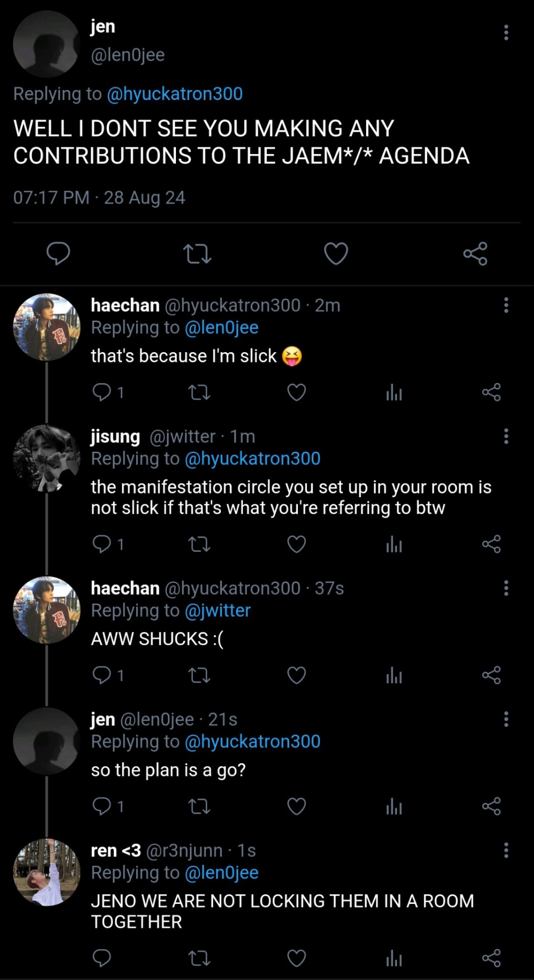Open options menu on ren's reply
Screen dimensions: 534x980
point(506,850)
